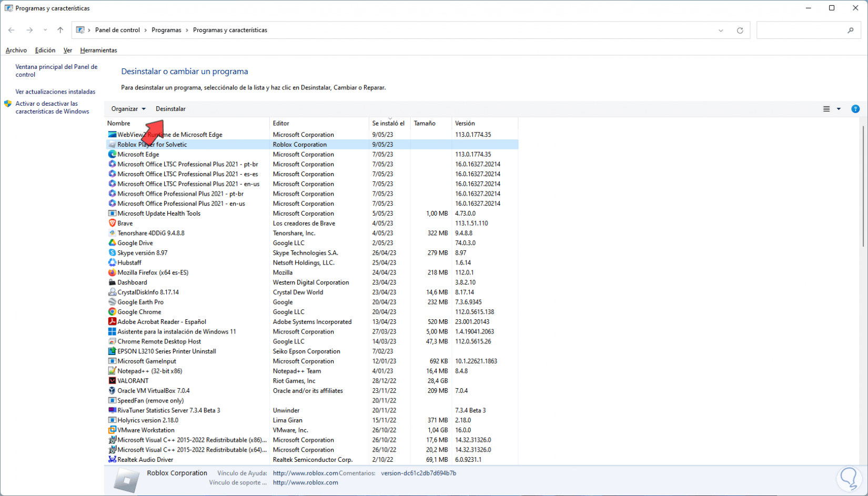Image resolution: width=868 pixels, height=496 pixels.
Task: Click the Skype versión 8.97 icon
Action: (112, 253)
